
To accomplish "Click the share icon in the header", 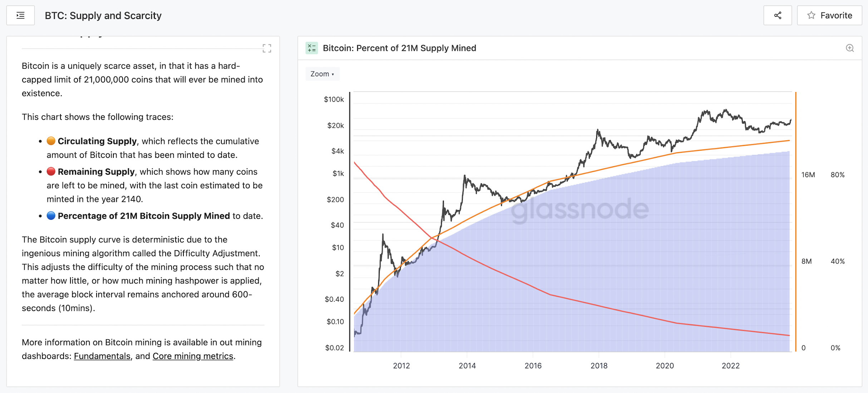I will coord(778,15).
